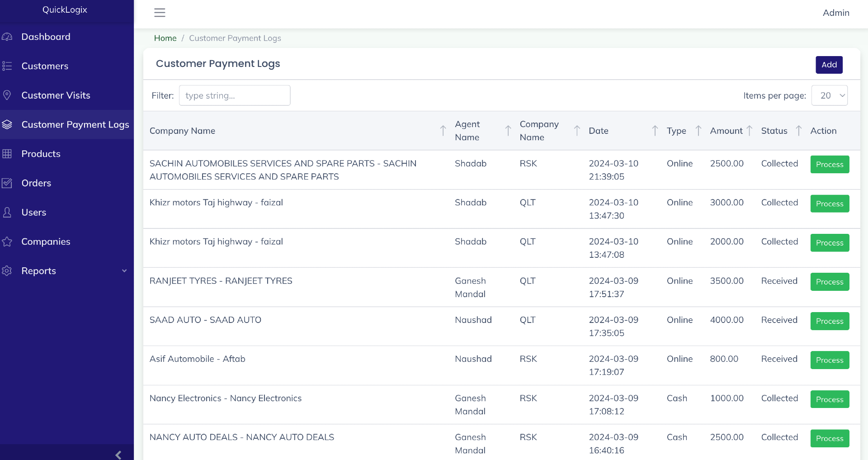Click the Customers list icon in sidebar
This screenshot has width=868, height=460.
(7, 66)
